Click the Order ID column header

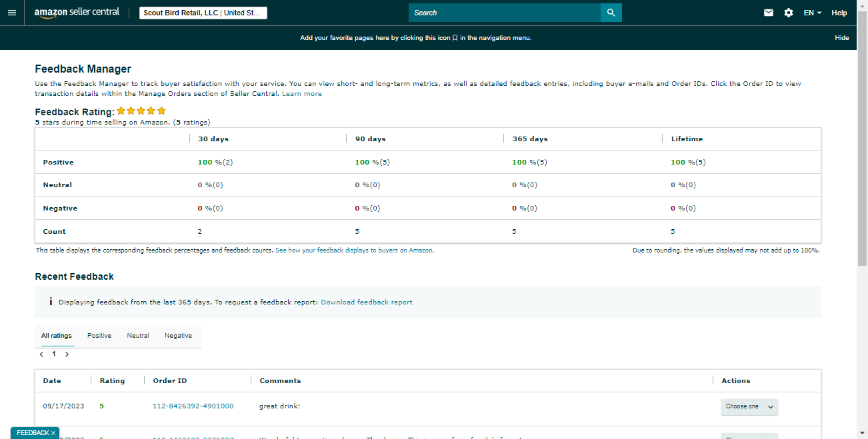[170, 381]
